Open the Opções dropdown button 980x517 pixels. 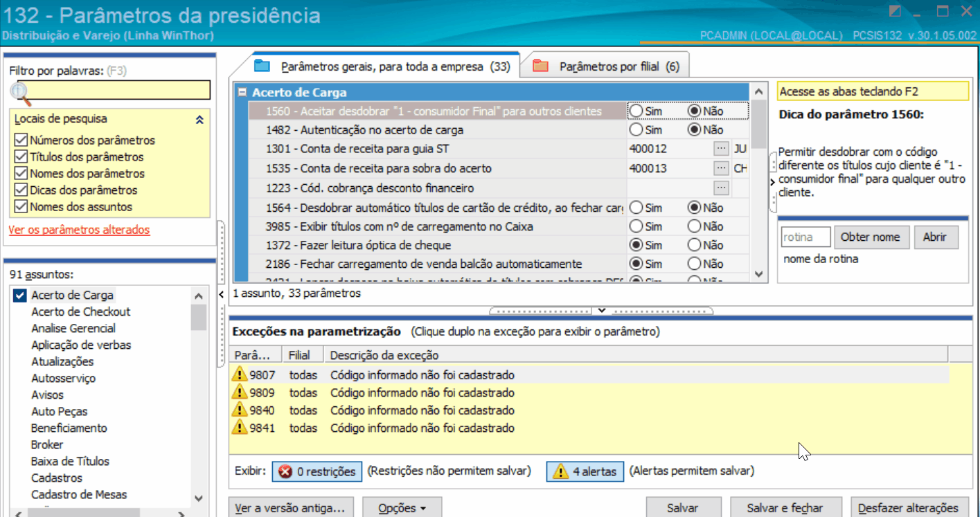402,507
